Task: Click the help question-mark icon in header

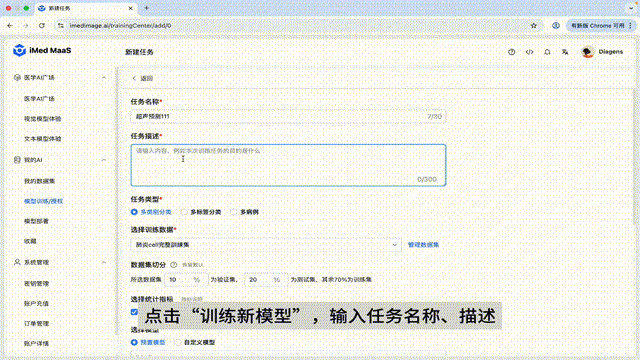Action: point(511,52)
